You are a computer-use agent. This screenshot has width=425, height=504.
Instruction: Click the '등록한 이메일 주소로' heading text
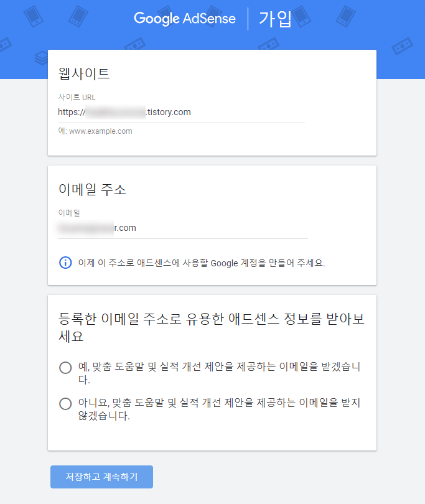[211, 327]
